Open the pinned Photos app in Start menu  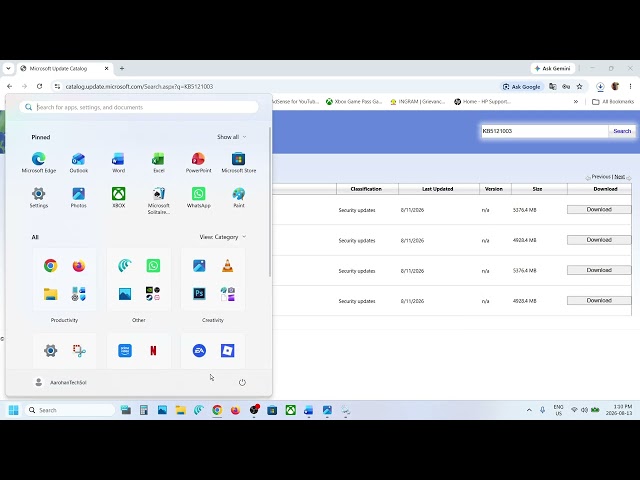pyautogui.click(x=78, y=197)
